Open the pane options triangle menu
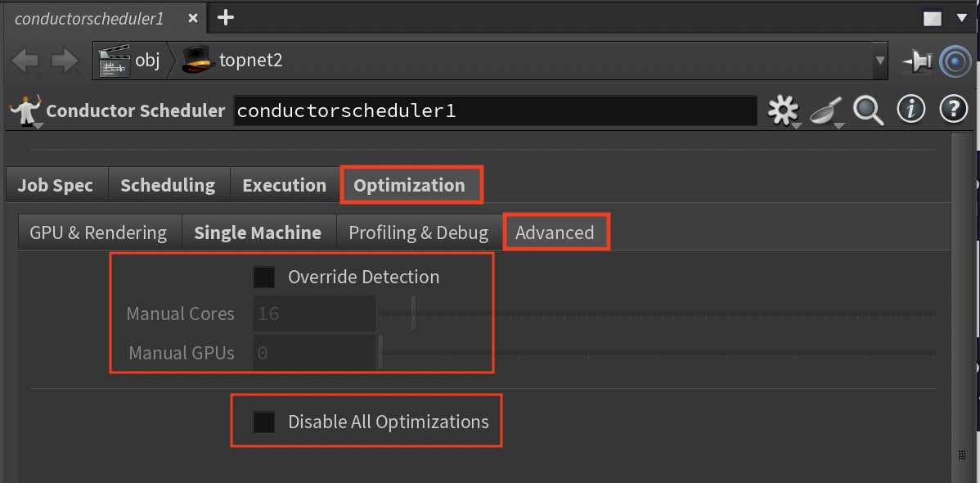 (x=962, y=19)
